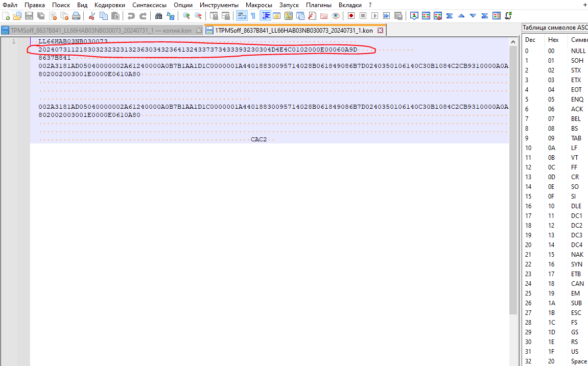Click the macro Playback button
The height and width of the screenshot is (366, 588).
374,16
